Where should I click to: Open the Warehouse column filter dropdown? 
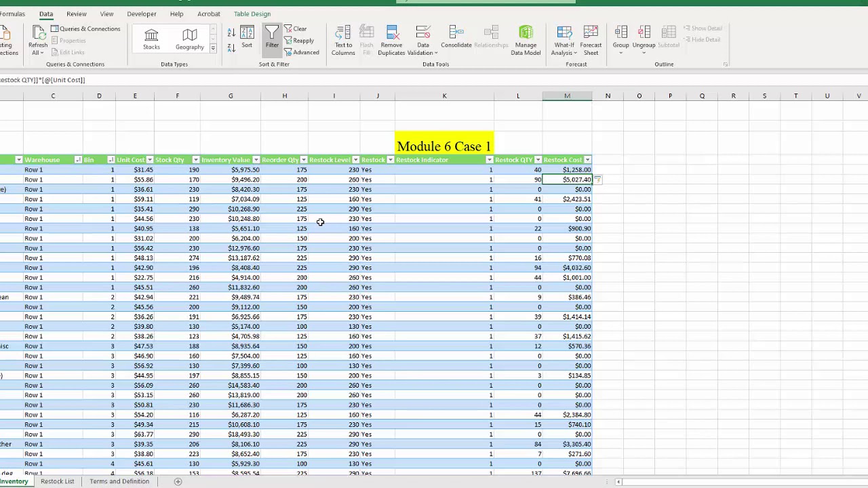click(78, 160)
